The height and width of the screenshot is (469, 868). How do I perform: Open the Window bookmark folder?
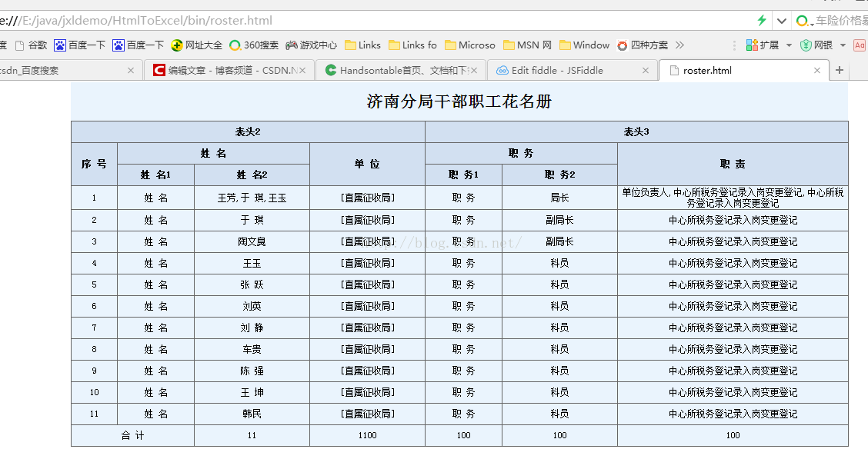pos(585,45)
